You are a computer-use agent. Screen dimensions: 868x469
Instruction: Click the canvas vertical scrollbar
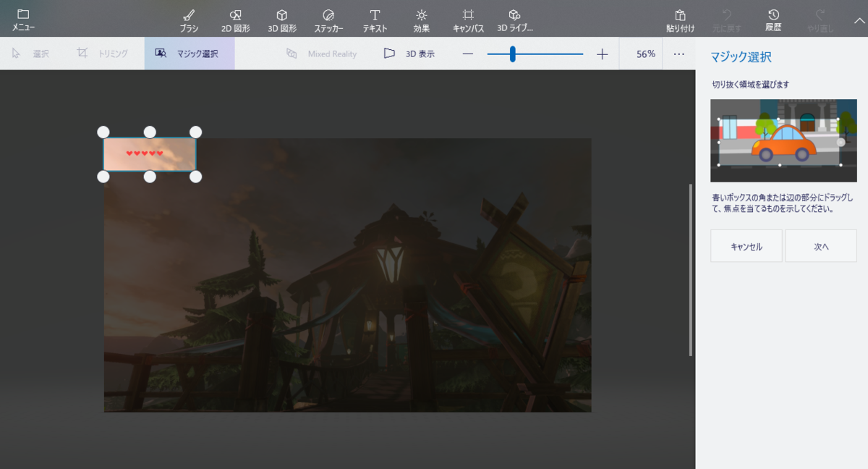tap(691, 270)
